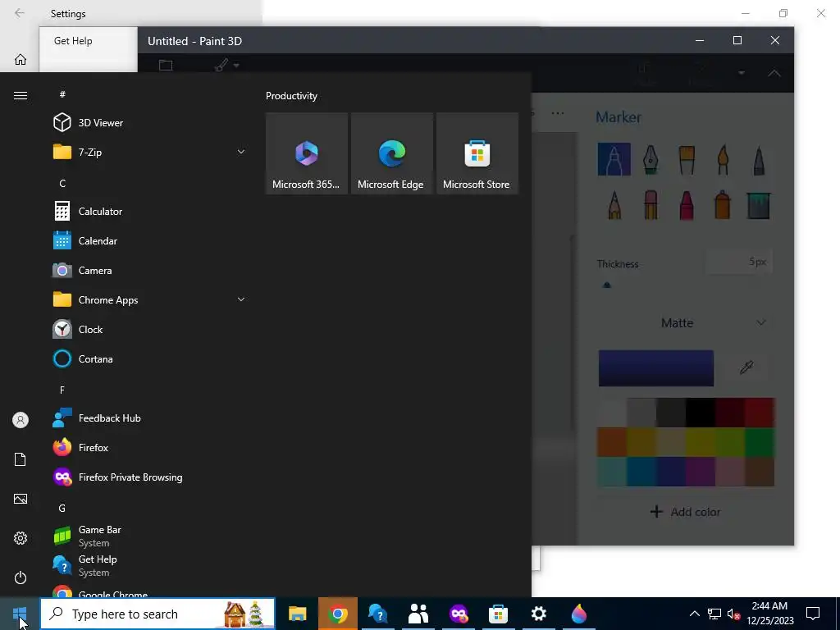The image size is (840, 630).
Task: Click the Microsoft Edge tile
Action: coord(391,153)
